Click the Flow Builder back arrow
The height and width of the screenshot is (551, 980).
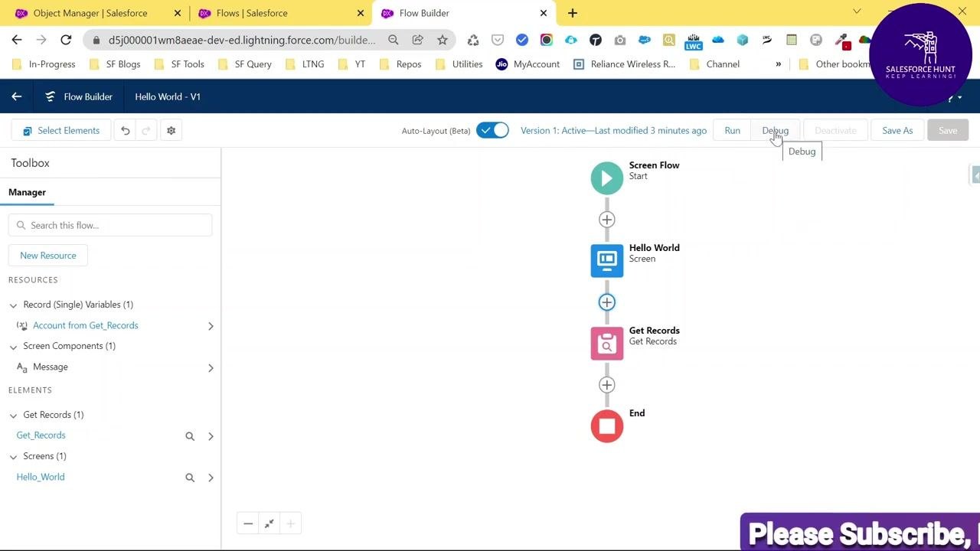click(x=16, y=96)
